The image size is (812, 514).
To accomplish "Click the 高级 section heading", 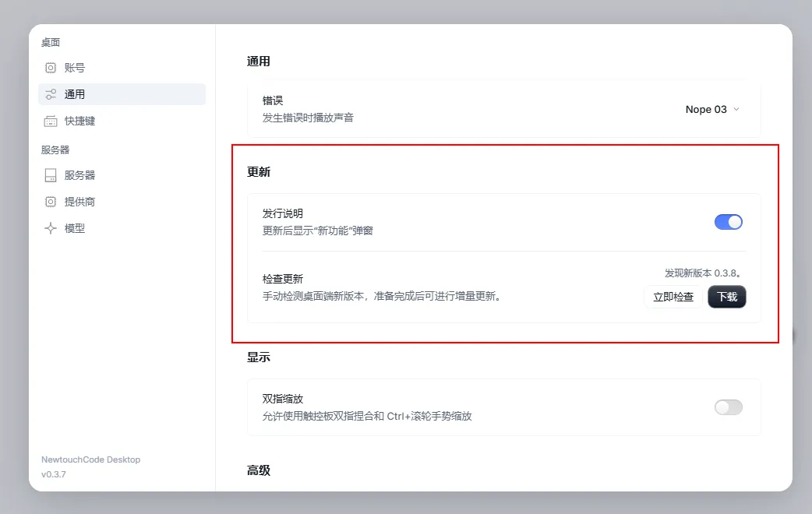I will click(x=259, y=470).
